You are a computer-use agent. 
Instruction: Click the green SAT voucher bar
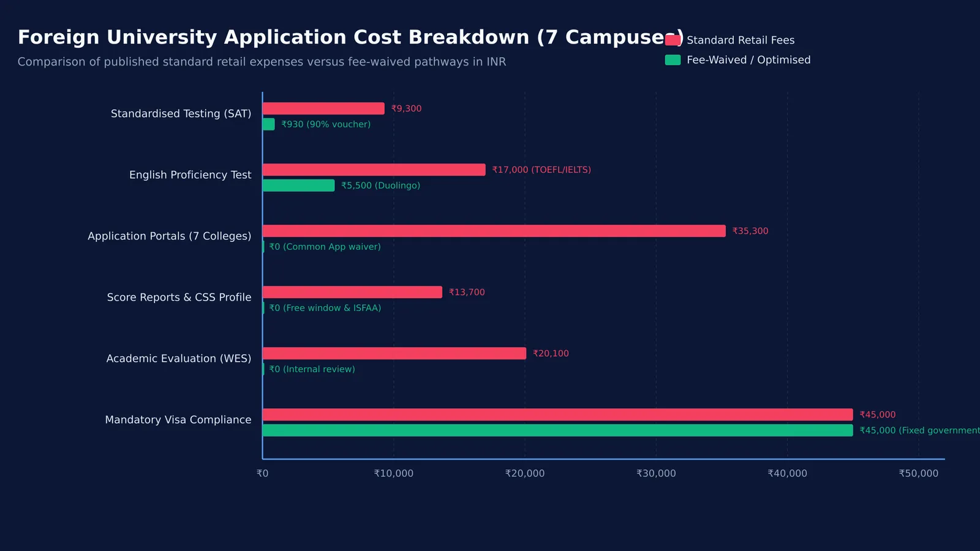(269, 124)
